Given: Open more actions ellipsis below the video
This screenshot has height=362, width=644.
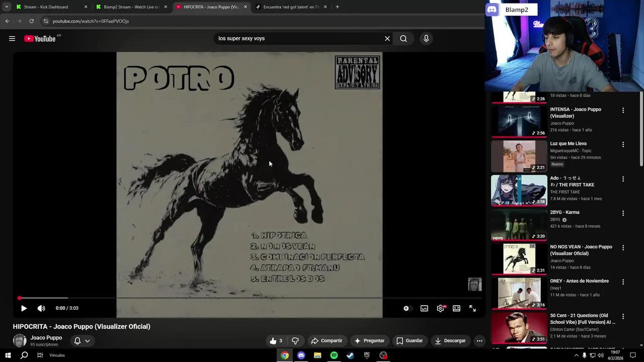Looking at the screenshot, I should [x=479, y=340].
